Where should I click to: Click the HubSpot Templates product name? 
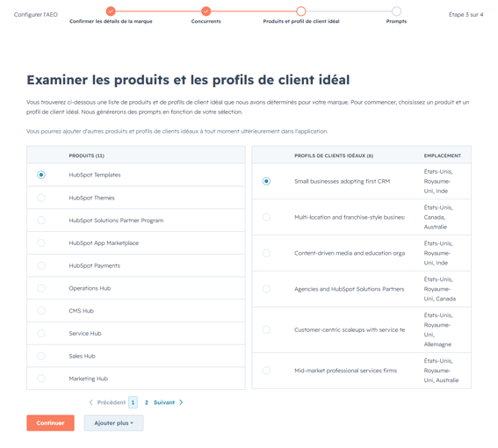(95, 175)
